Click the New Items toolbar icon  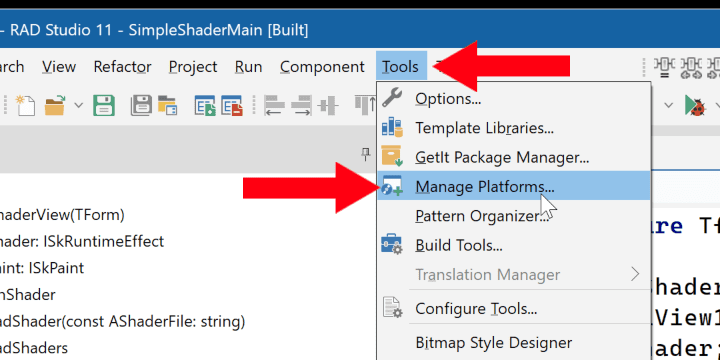click(x=26, y=105)
